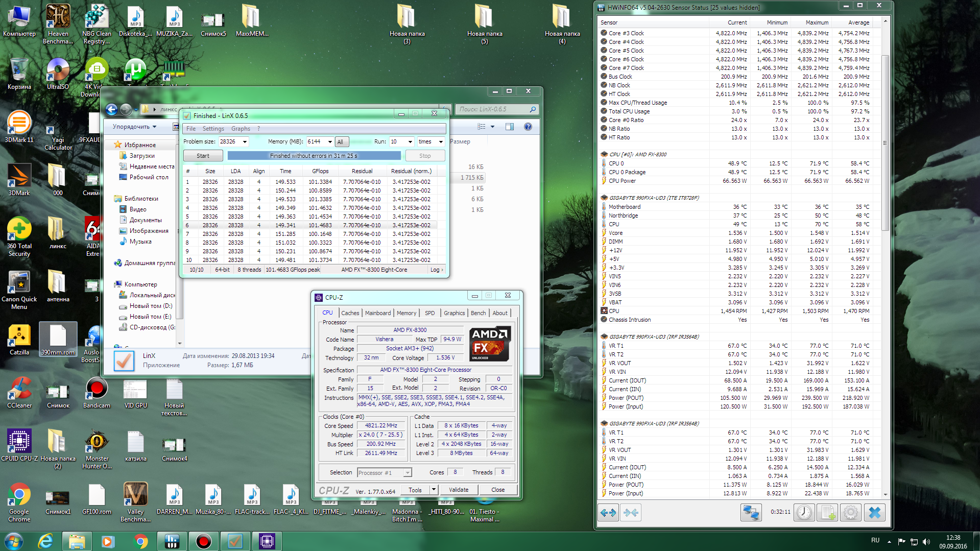This screenshot has height=551, width=980.
Task: Open the Settings menu in LinX
Action: click(x=213, y=129)
